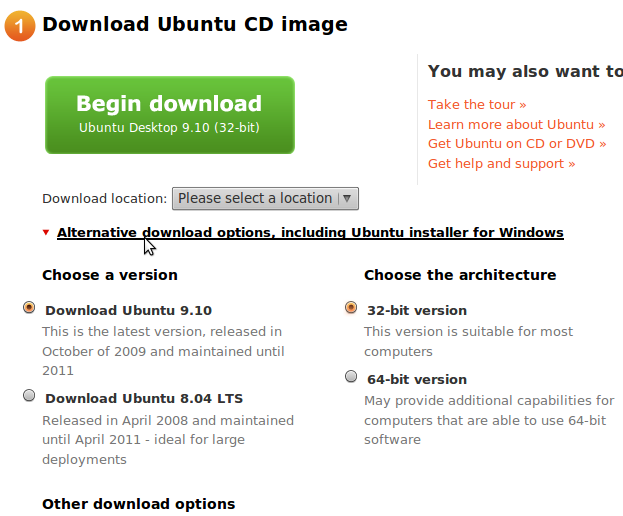Follow Get Ubuntu on CD or DVD link

pos(517,143)
